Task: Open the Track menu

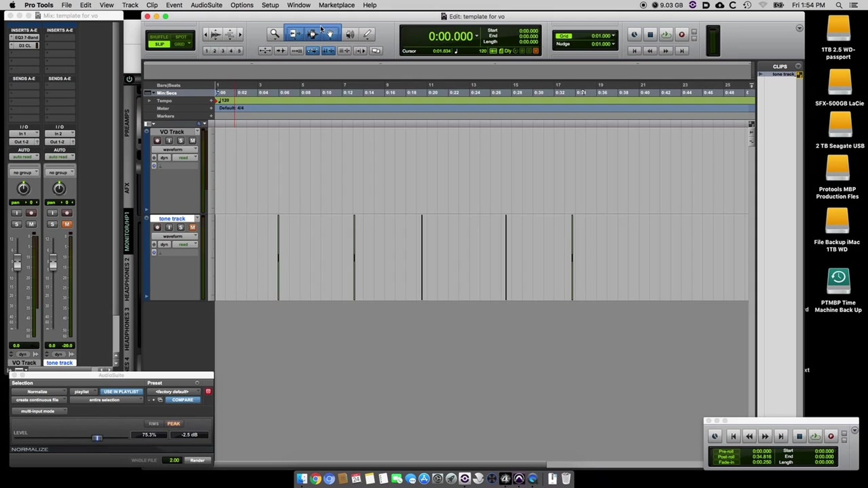Action: [x=130, y=5]
